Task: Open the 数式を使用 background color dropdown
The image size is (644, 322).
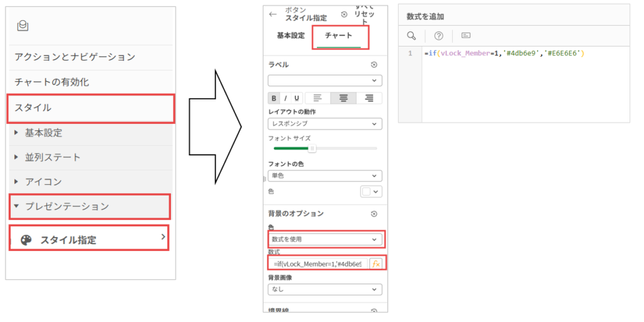Action: [325, 239]
